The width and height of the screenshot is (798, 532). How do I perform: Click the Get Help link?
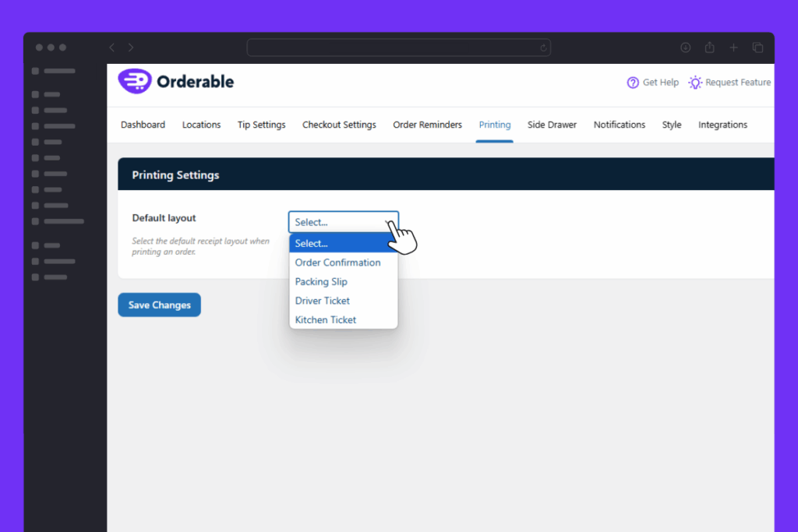(x=660, y=83)
